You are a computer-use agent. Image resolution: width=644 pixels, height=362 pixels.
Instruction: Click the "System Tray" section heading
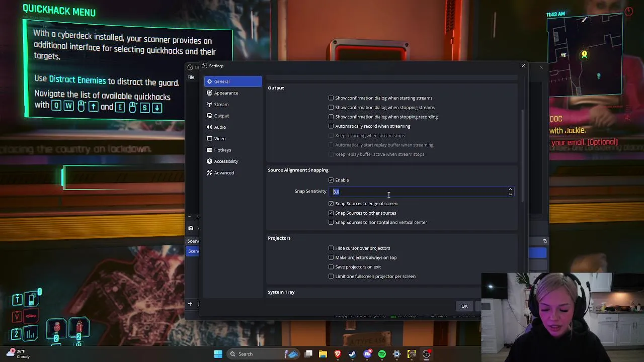tap(281, 292)
